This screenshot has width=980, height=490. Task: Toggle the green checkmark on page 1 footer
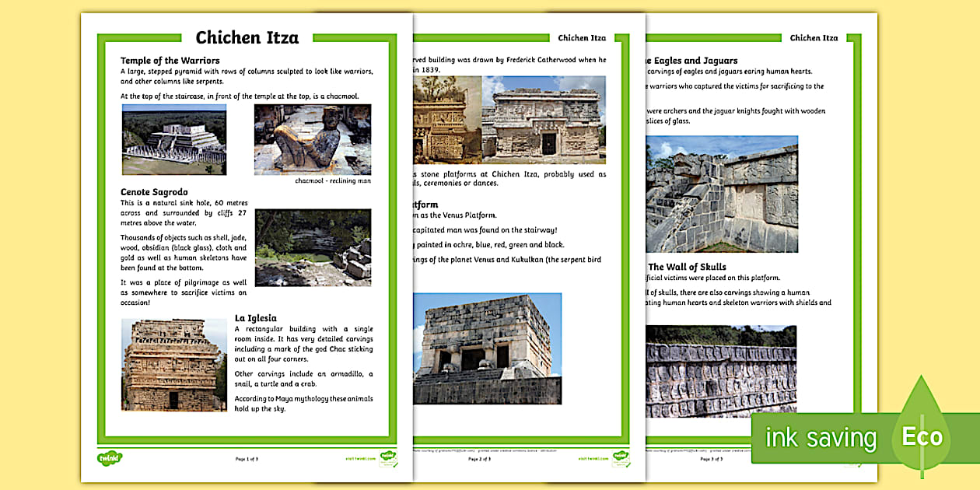397,464
